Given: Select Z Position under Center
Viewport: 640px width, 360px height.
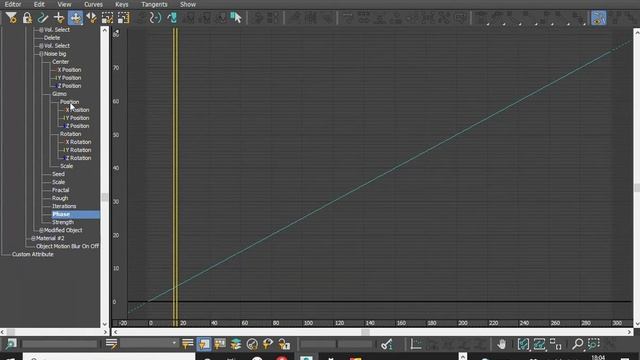Looking at the screenshot, I should [69, 86].
